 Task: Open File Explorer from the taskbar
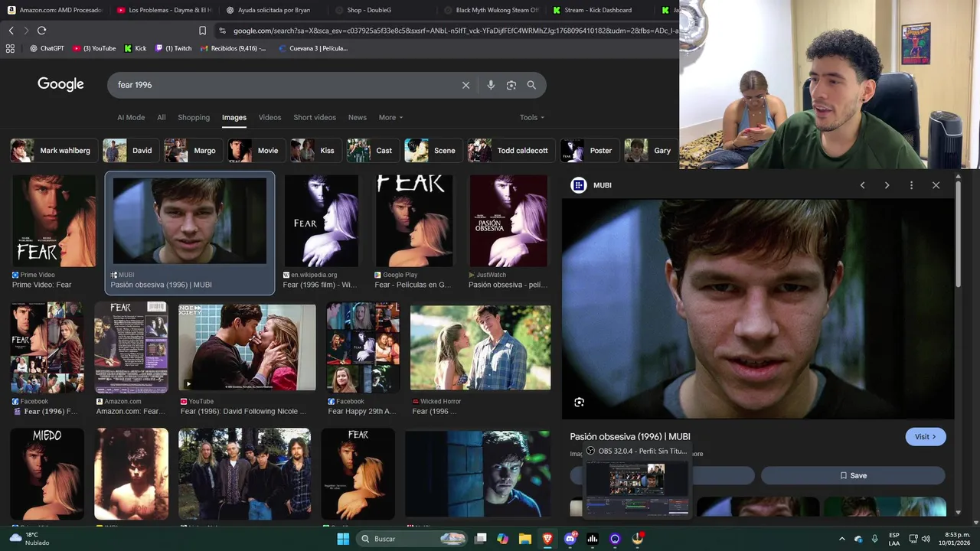pyautogui.click(x=525, y=539)
